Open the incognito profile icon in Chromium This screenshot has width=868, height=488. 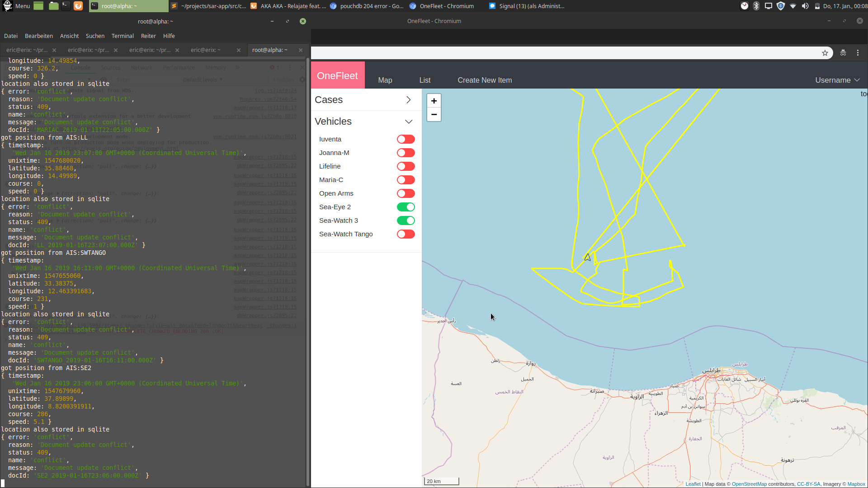[x=843, y=53]
